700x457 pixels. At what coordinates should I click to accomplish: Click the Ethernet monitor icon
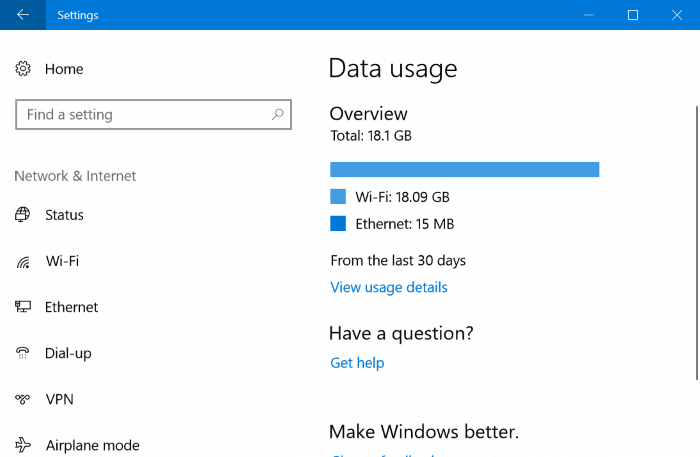pos(23,307)
